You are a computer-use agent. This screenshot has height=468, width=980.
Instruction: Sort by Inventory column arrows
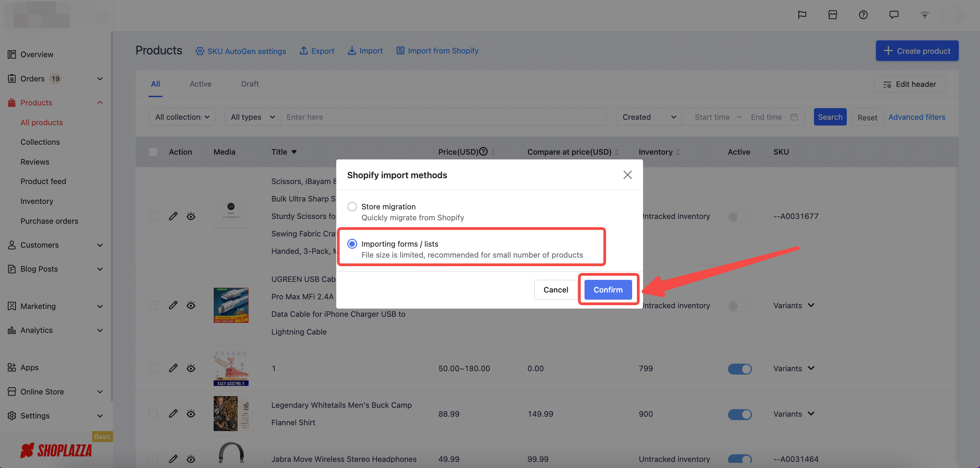[x=678, y=152]
